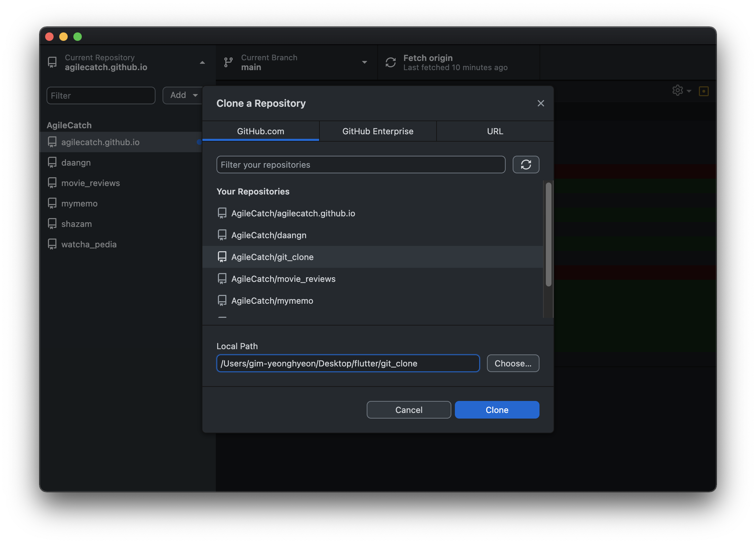Viewport: 756px width, 544px height.
Task: Select movie_reviews in the sidebar
Action: pyautogui.click(x=121, y=183)
